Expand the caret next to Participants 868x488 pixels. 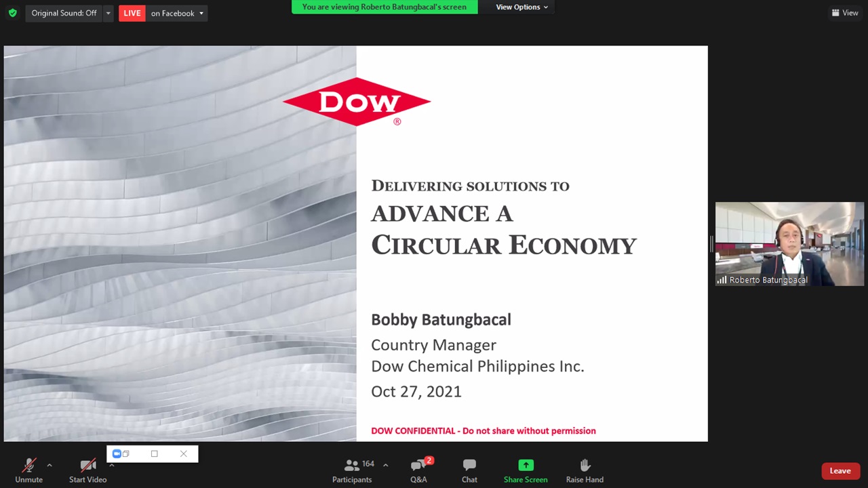tap(385, 465)
